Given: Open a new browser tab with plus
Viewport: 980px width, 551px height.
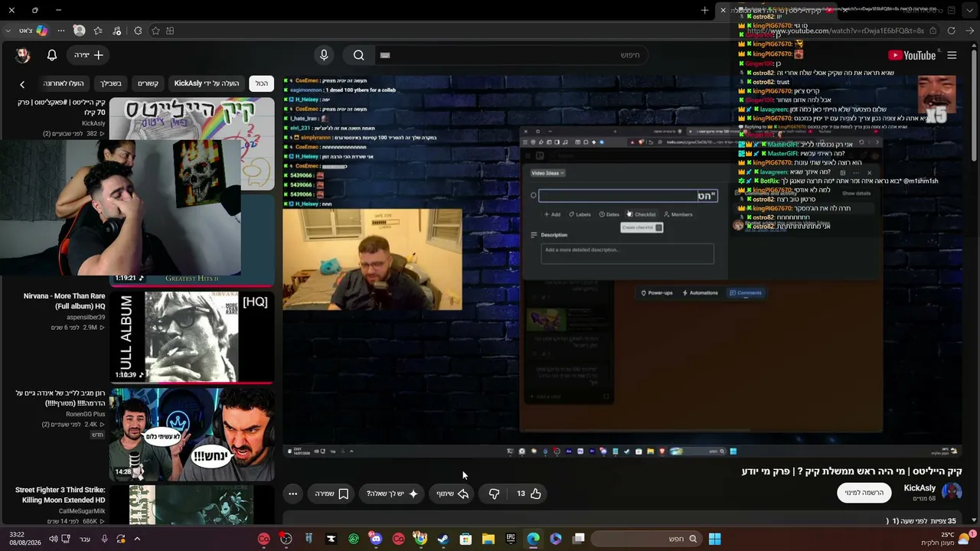Looking at the screenshot, I should coord(704,10).
